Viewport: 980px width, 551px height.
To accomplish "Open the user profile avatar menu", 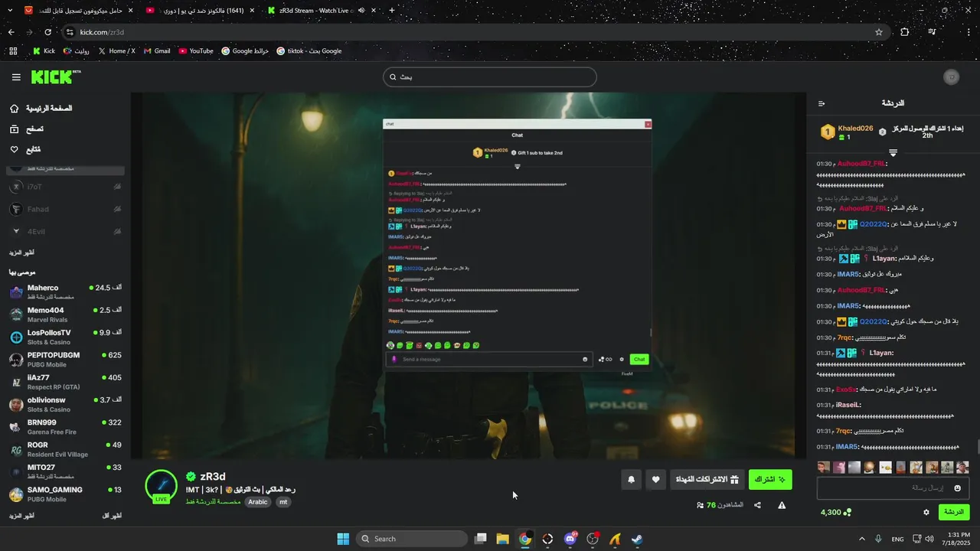I will pos(952,77).
